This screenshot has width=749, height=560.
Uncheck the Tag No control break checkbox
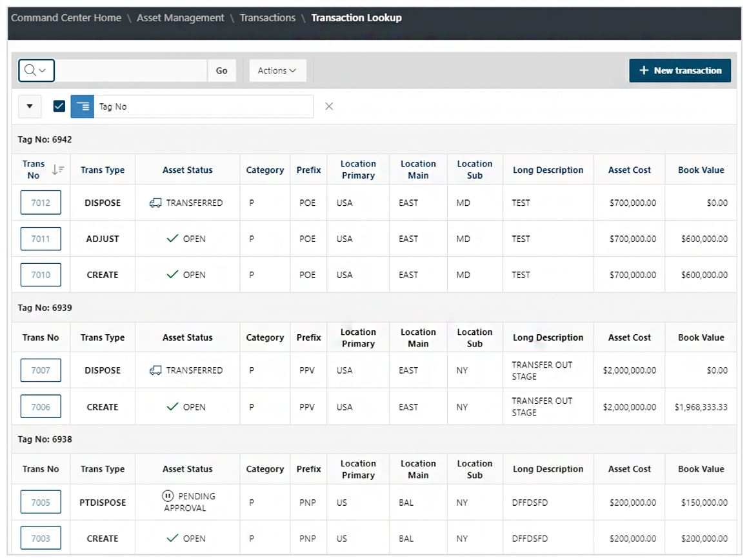coord(59,106)
